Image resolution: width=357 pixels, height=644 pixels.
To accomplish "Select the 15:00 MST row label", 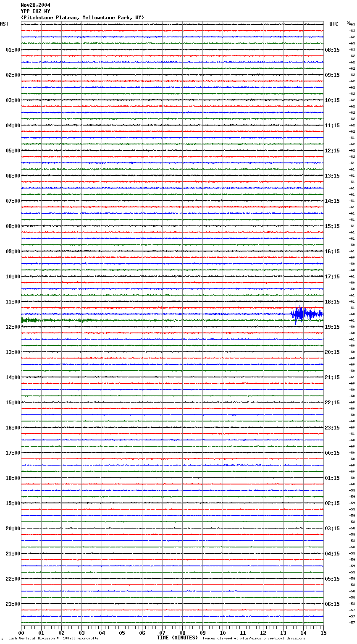I will (13, 403).
